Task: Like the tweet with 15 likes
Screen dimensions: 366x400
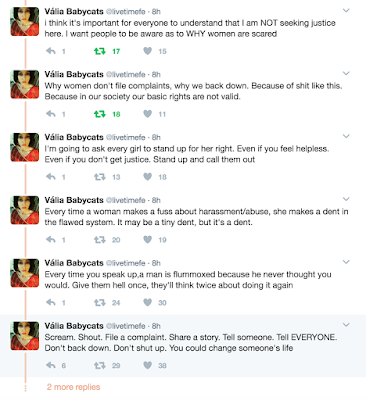Action: (x=148, y=51)
